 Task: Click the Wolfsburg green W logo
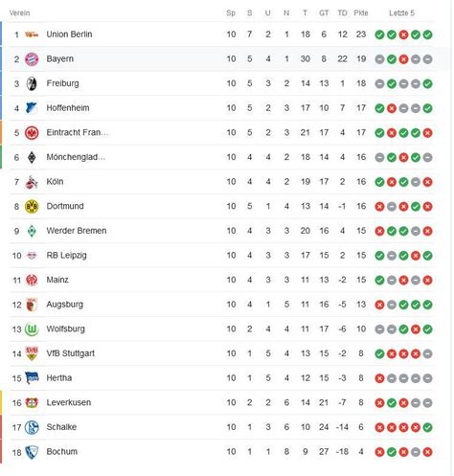pyautogui.click(x=32, y=329)
